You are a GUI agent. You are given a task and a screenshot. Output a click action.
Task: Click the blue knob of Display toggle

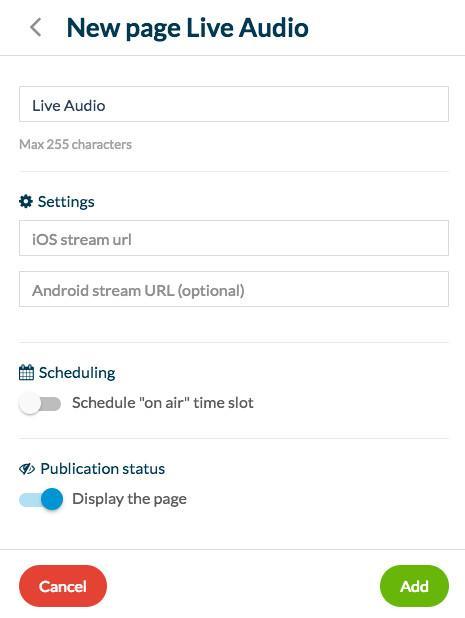click(52, 499)
